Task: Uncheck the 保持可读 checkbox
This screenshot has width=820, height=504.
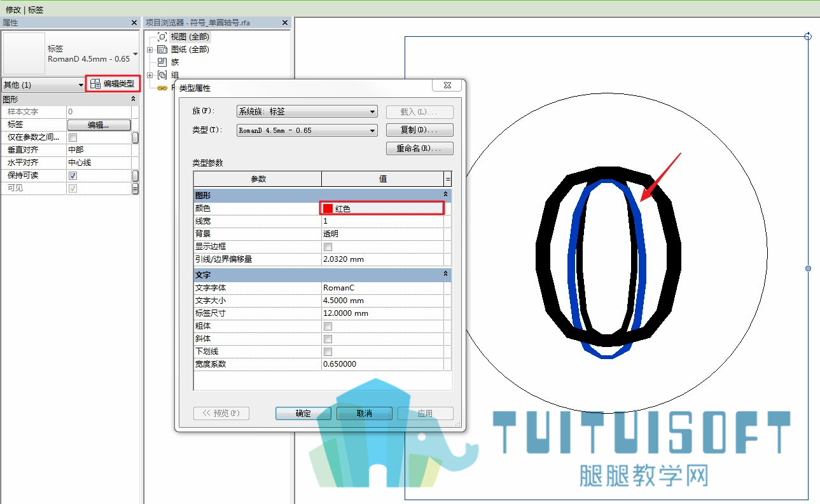Action: coord(73,175)
